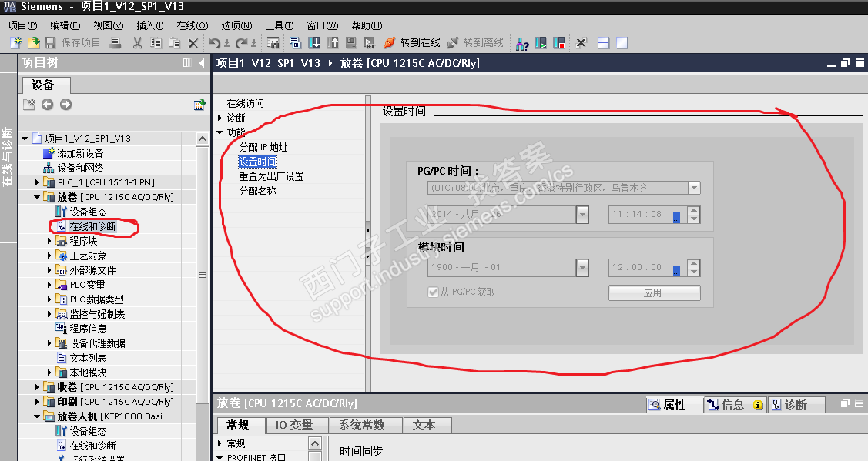
Task: Open the 编辑(E) menu
Action: point(65,25)
